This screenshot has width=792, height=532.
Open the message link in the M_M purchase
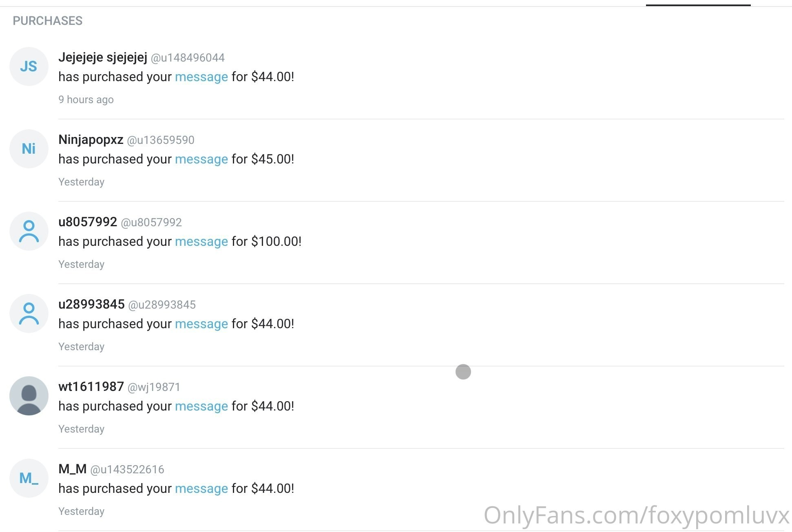tap(201, 488)
